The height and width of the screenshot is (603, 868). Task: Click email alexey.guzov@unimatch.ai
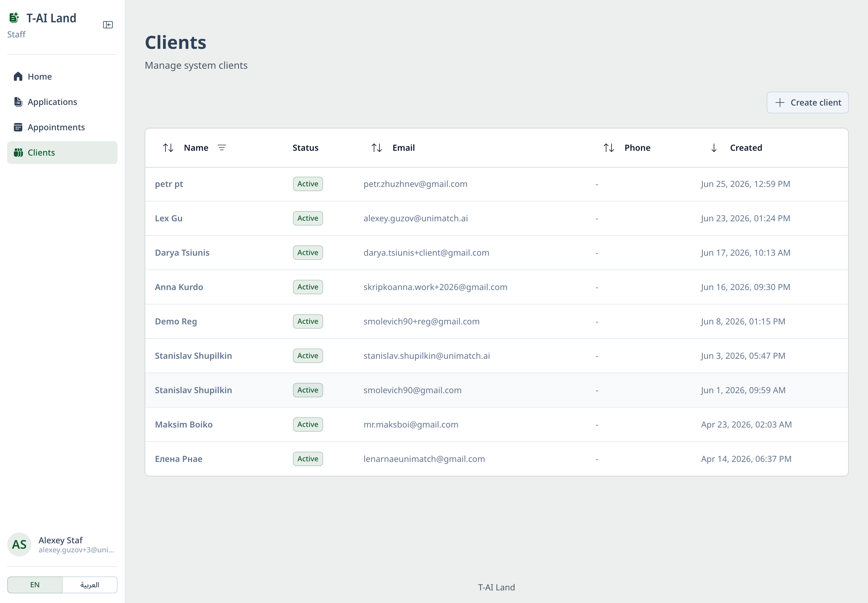(416, 218)
